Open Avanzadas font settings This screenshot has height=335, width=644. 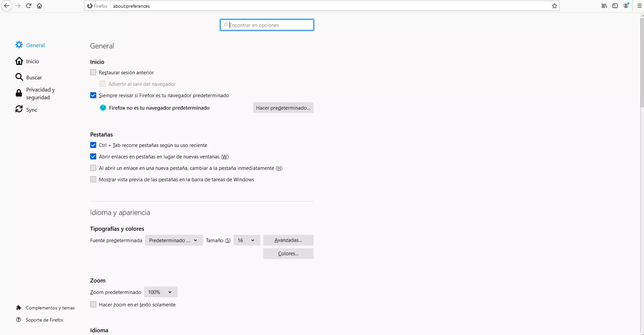pos(288,240)
